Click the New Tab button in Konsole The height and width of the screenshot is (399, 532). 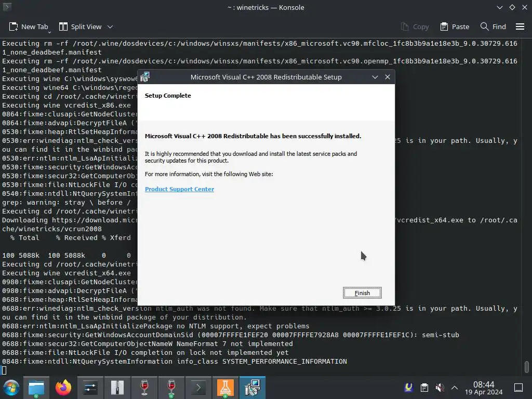28,26
